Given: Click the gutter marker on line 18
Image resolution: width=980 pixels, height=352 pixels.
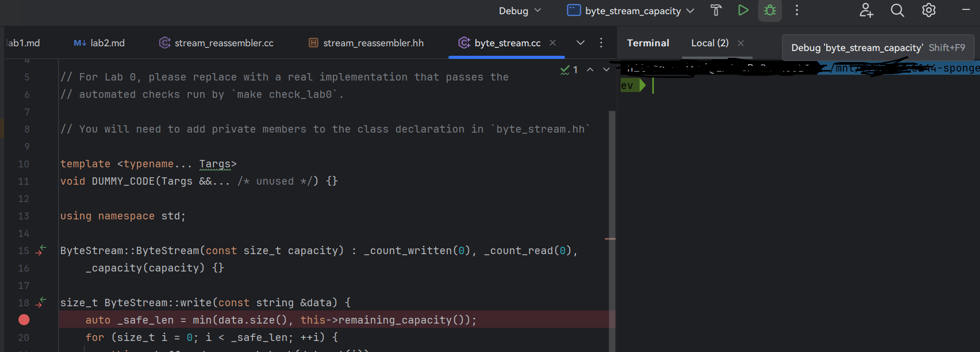Looking at the screenshot, I should pos(41,303).
